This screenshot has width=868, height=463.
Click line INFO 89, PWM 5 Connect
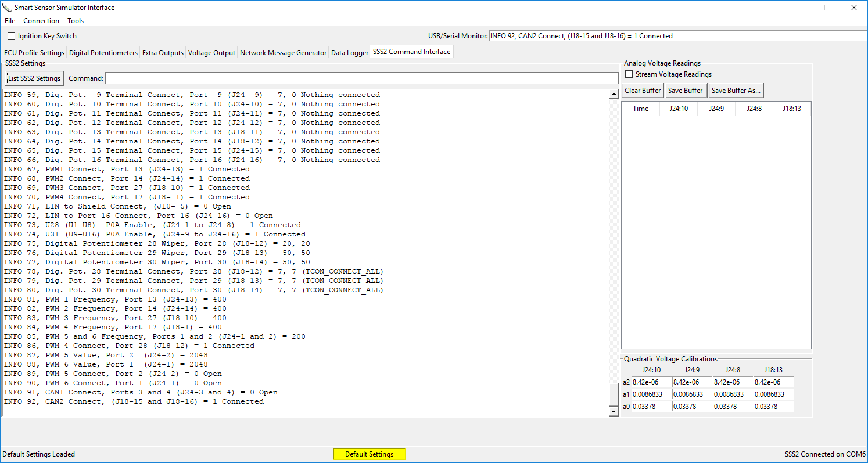113,374
